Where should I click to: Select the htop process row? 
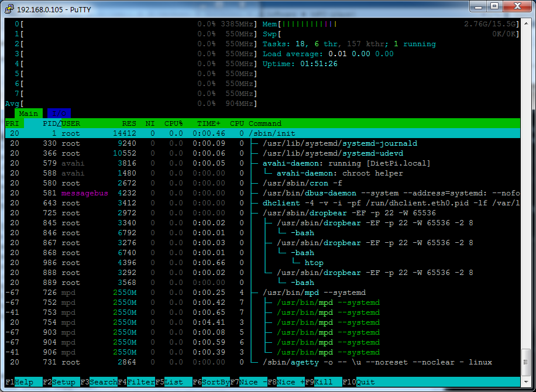point(314,263)
